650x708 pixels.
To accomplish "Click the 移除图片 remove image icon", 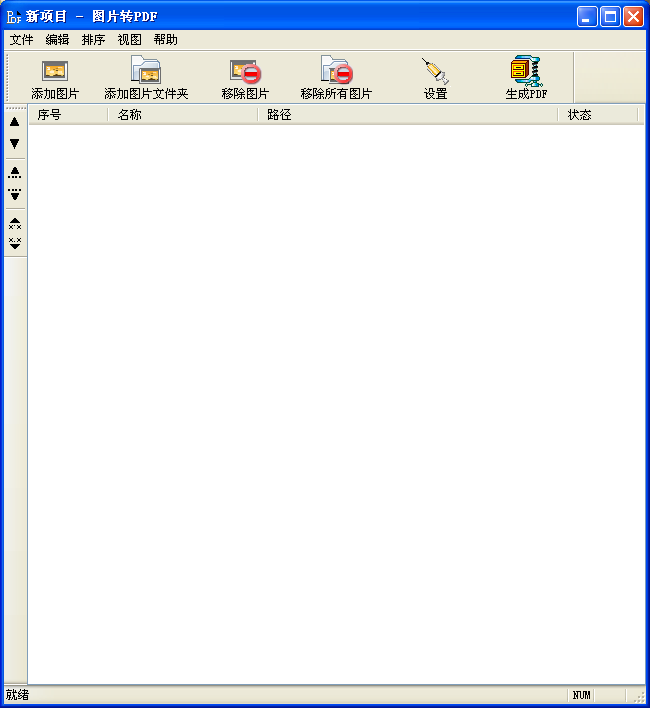I will pyautogui.click(x=245, y=71).
